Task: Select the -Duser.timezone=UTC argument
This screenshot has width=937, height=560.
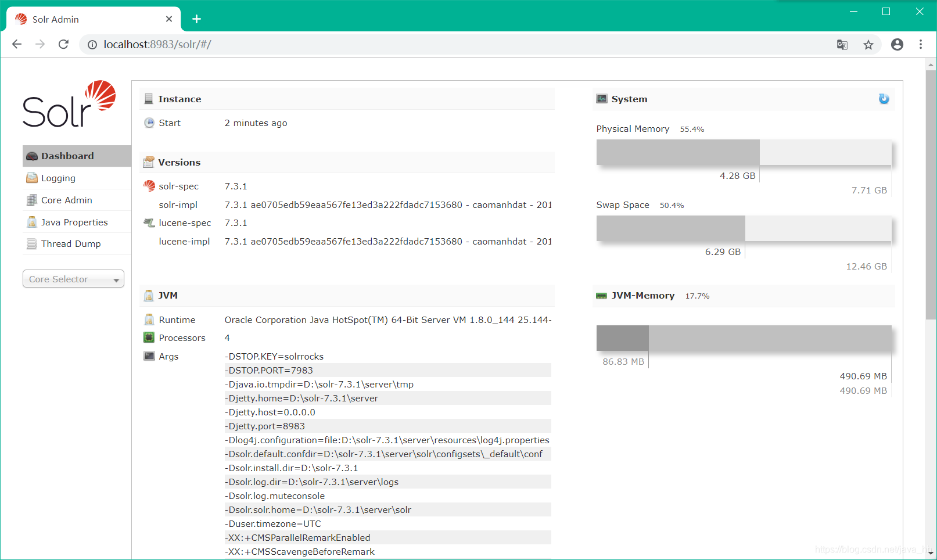Action: click(x=387, y=523)
